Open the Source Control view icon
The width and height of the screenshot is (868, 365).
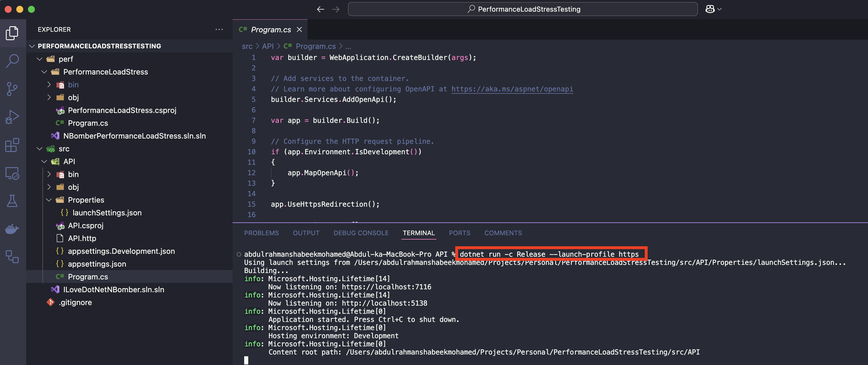12,89
